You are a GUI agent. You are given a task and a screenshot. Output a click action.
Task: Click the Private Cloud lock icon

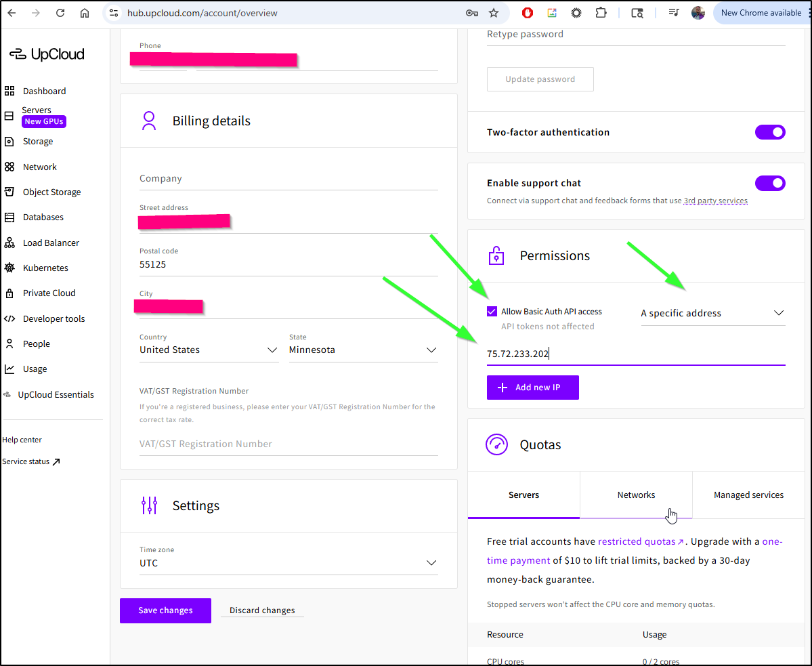[x=9, y=293]
